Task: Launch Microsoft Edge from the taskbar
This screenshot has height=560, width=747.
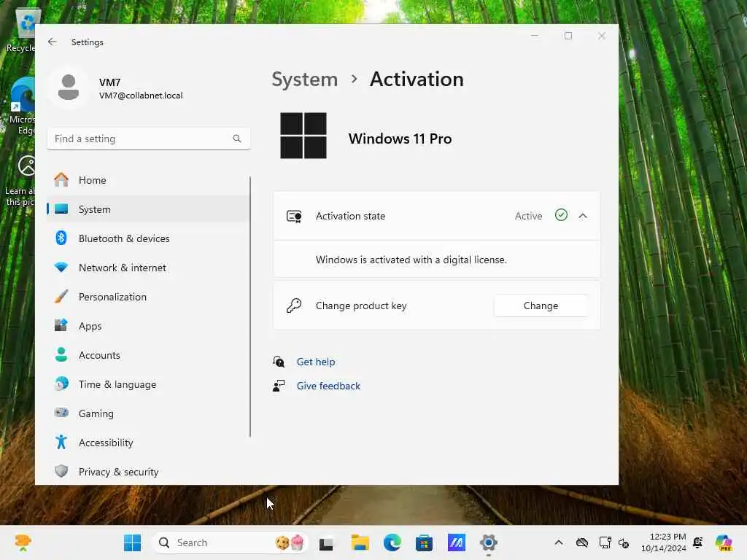Action: pos(392,542)
